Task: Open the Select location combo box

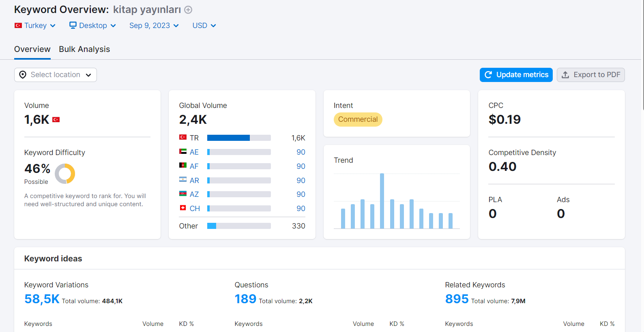Action: pyautogui.click(x=56, y=75)
